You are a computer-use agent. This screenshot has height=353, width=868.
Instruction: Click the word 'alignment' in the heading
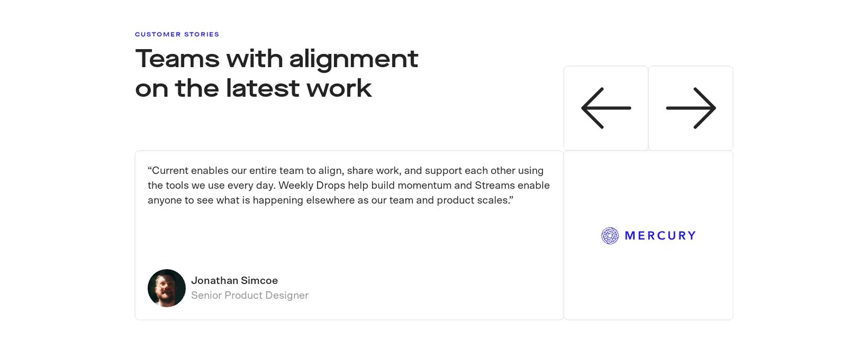(x=354, y=59)
